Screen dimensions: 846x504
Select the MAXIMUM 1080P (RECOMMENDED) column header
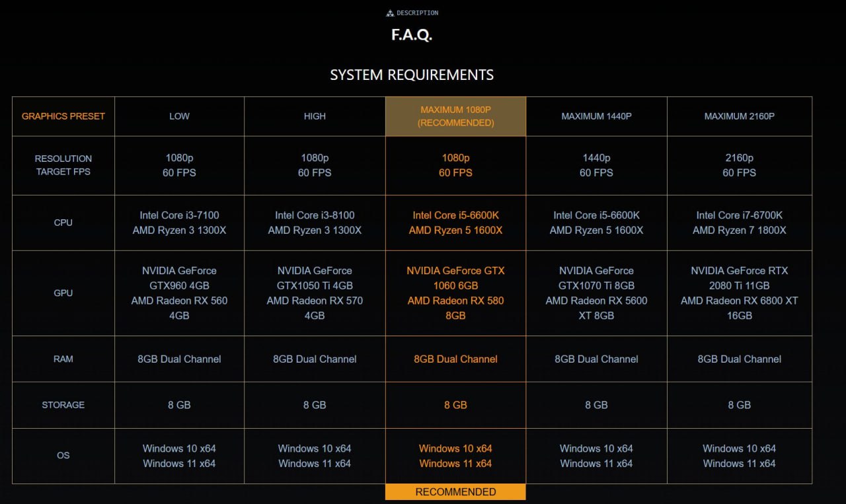pyautogui.click(x=456, y=116)
